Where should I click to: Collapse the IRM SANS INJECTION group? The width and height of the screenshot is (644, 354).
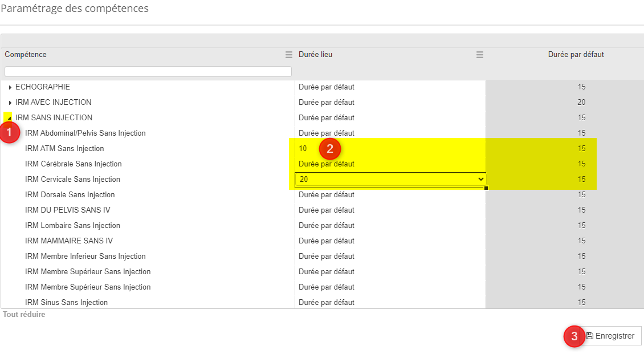pos(10,118)
